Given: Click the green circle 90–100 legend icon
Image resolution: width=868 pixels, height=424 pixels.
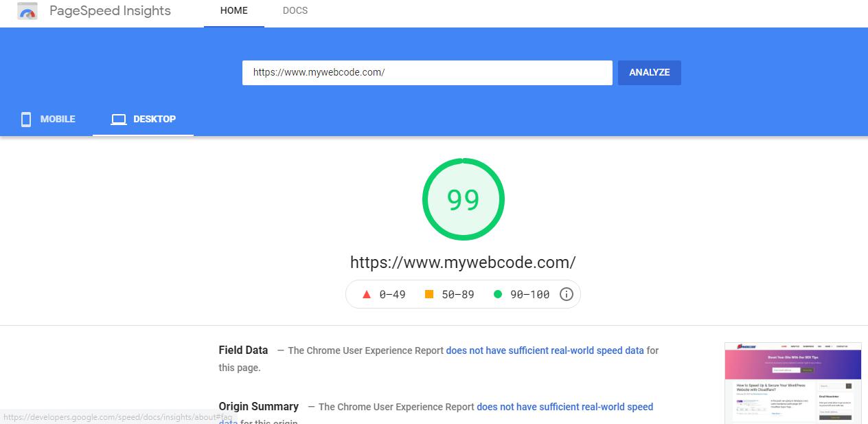Looking at the screenshot, I should (x=498, y=294).
